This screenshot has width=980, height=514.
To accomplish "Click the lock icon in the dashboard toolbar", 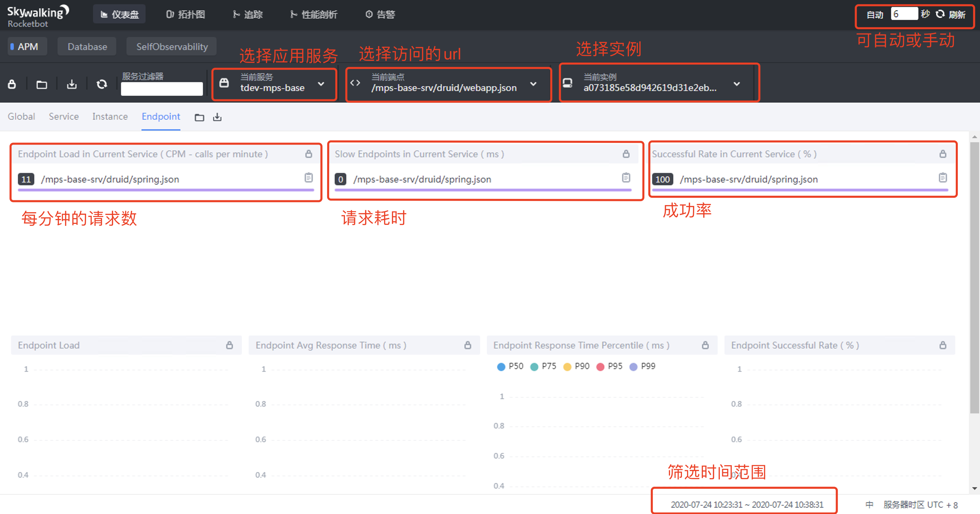I will coord(12,84).
